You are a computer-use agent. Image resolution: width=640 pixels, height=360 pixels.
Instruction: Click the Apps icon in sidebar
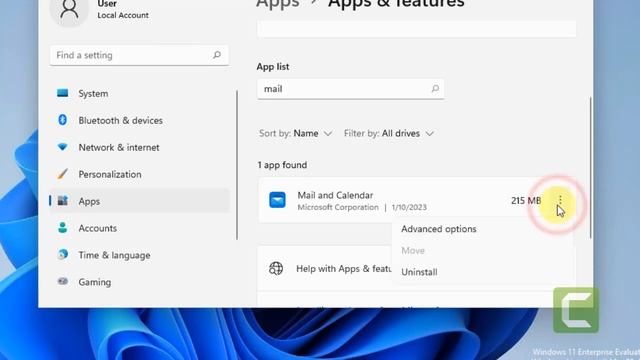(62, 201)
